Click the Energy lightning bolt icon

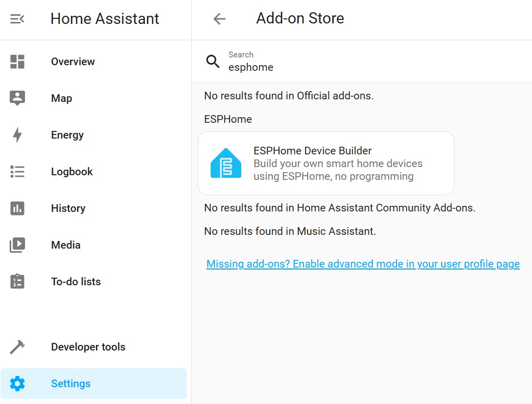(17, 135)
